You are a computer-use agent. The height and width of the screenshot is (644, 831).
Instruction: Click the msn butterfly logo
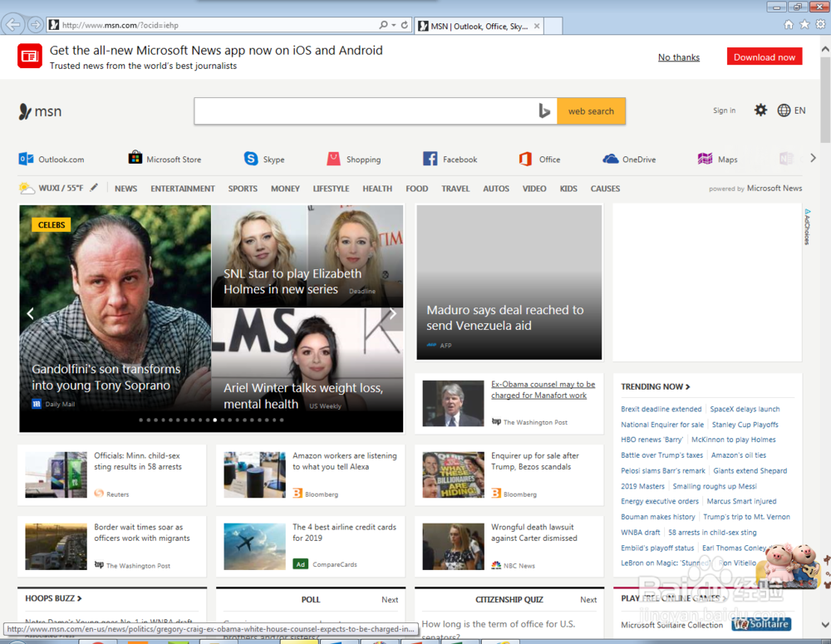25,111
